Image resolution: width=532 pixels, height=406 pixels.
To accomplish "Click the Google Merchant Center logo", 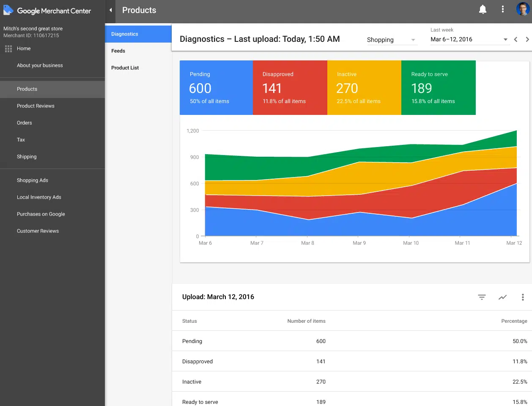I will (8, 11).
